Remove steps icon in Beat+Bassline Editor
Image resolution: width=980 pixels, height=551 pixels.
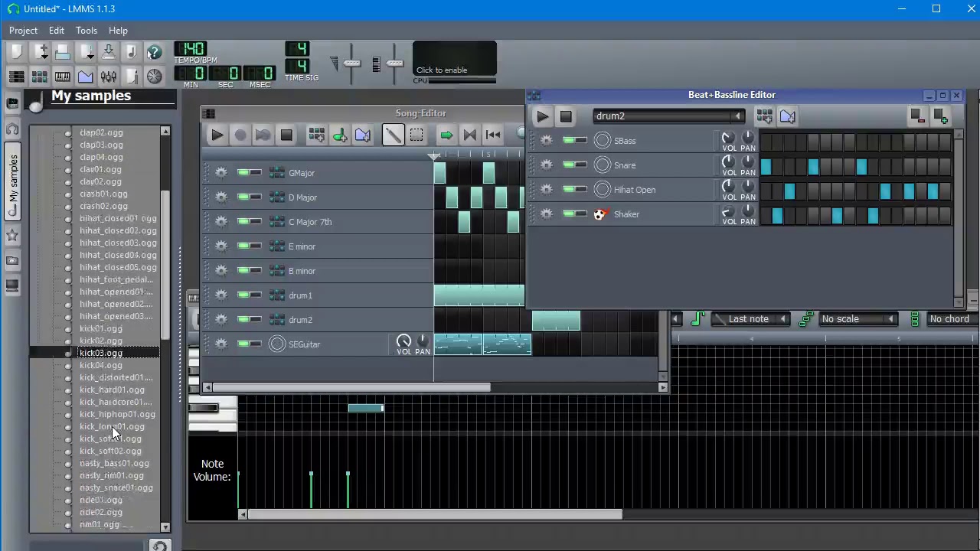(x=917, y=116)
